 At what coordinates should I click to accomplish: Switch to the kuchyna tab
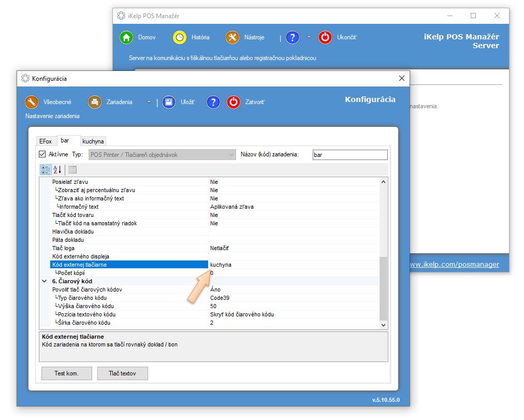pyautogui.click(x=93, y=141)
